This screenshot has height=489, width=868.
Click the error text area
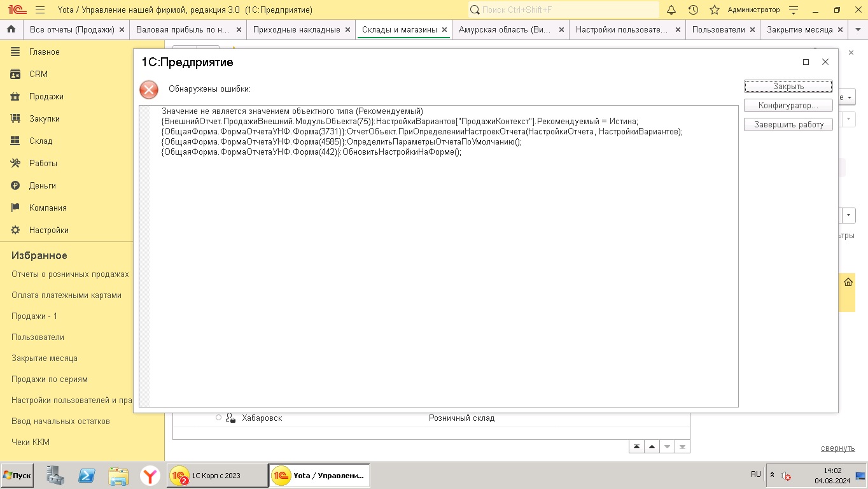coord(438,256)
